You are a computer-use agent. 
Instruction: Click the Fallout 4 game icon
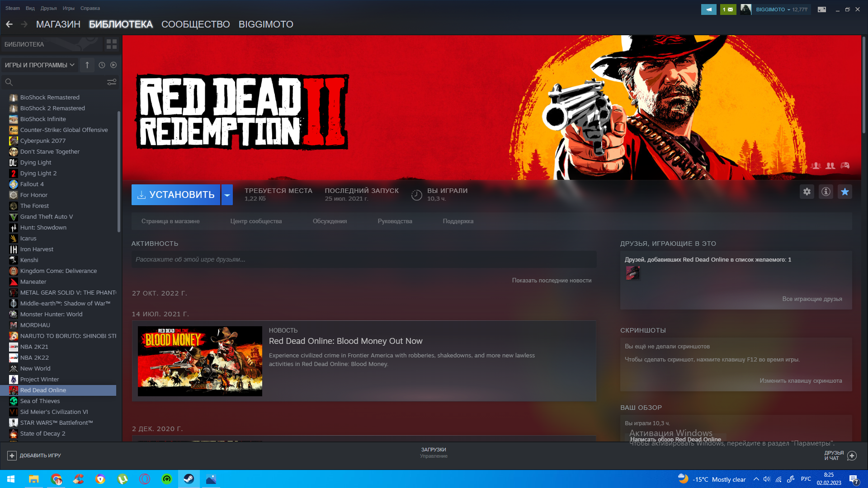pos(14,184)
